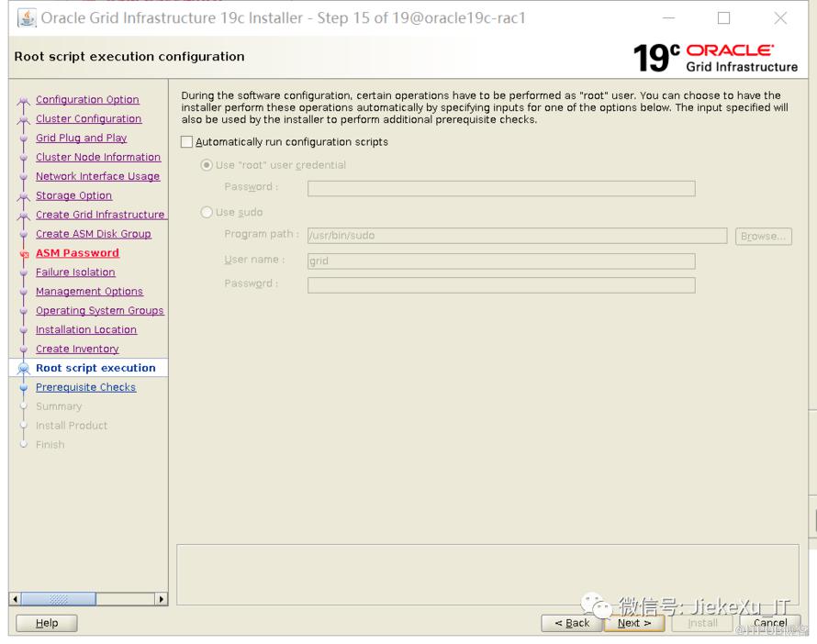Click the Browse button for program path
The image size is (817, 644).
pos(764,236)
